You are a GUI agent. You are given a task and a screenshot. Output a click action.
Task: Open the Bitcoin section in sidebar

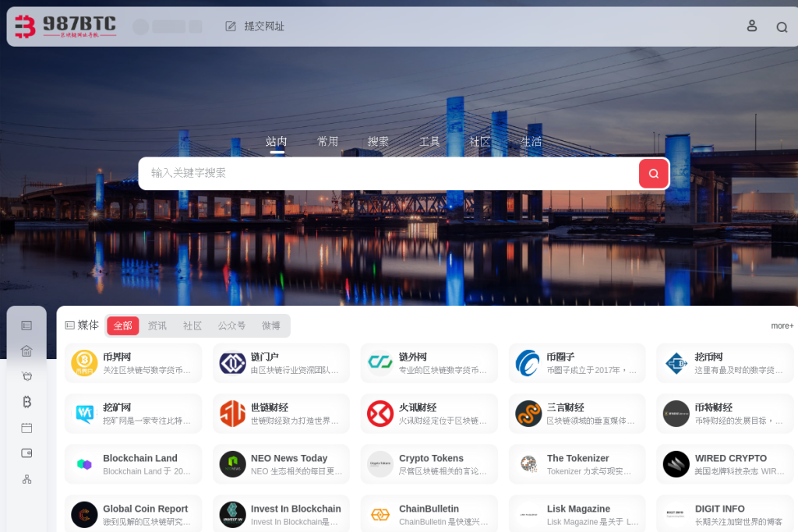[26, 402]
